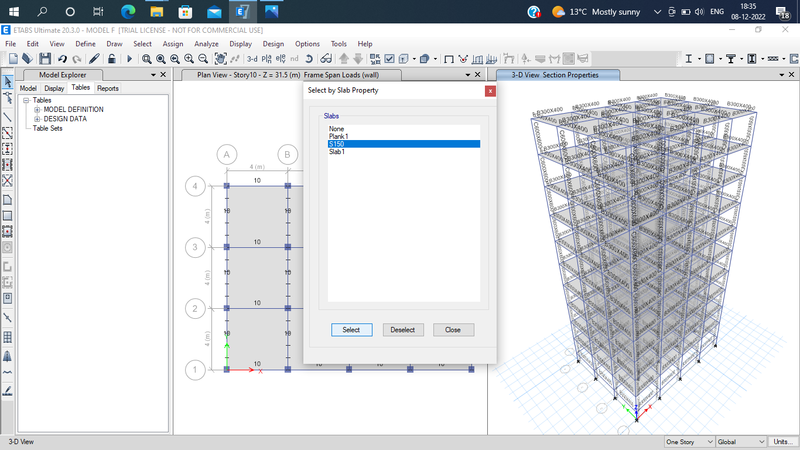Open the Assign menu
The height and width of the screenshot is (450, 800).
coord(172,44)
